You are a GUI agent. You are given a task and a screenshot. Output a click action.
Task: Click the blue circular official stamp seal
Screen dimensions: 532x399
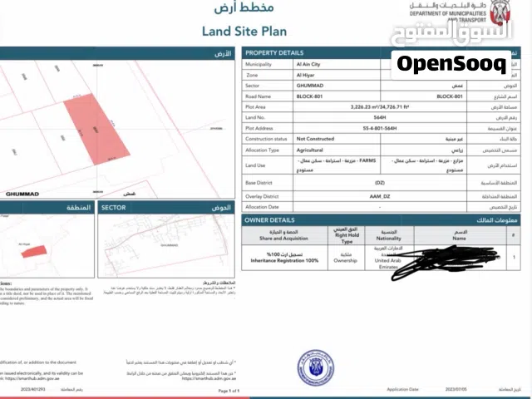coord(316,368)
